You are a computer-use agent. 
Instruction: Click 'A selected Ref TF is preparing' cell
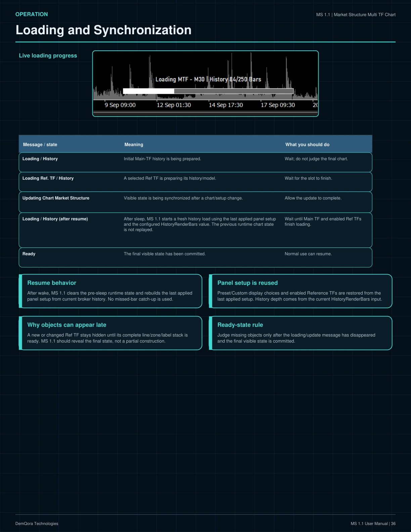(x=170, y=178)
